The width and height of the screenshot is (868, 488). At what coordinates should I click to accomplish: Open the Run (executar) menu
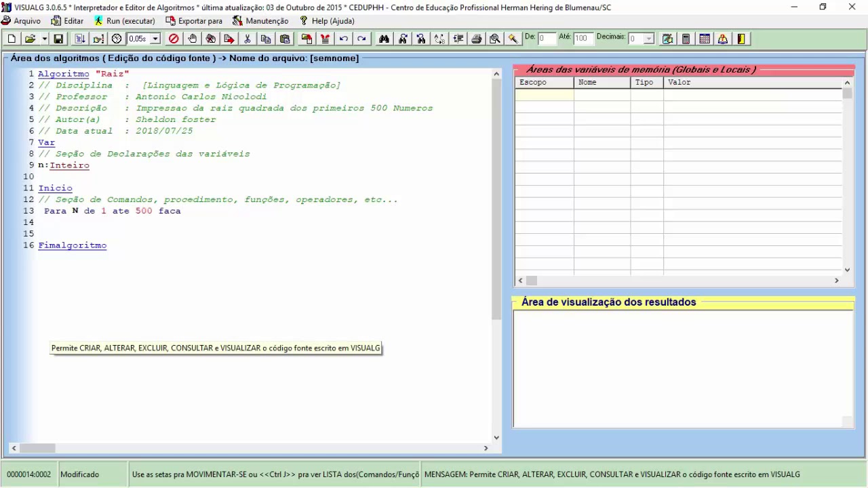click(125, 21)
